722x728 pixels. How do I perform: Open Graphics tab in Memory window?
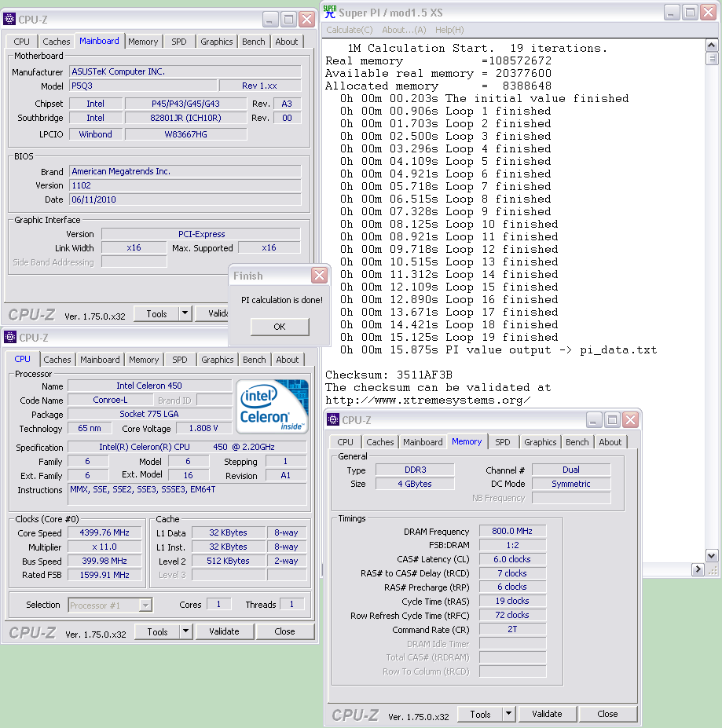click(541, 442)
